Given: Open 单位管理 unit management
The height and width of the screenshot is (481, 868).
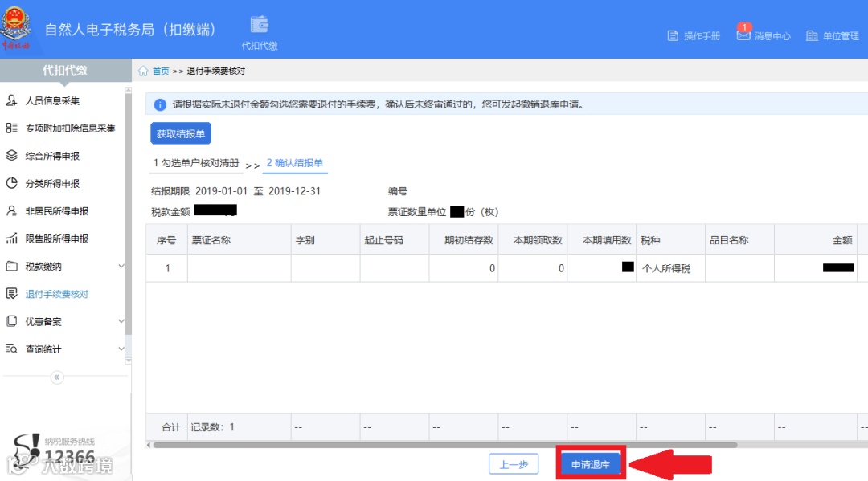Looking at the screenshot, I should (x=833, y=36).
